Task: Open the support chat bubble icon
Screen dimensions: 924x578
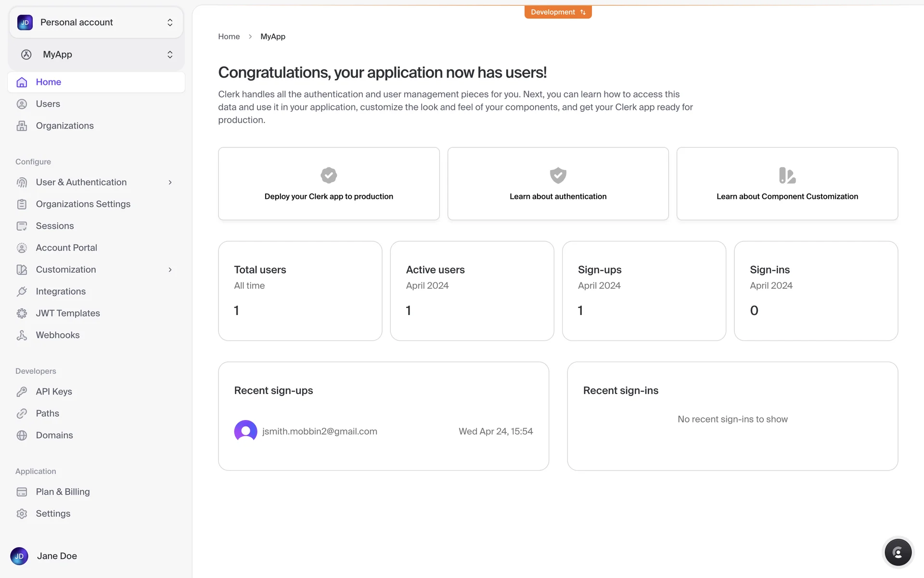Action: point(898,552)
